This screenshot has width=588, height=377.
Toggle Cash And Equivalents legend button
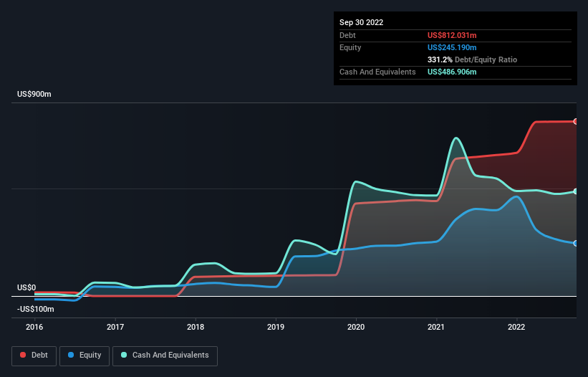[165, 355]
